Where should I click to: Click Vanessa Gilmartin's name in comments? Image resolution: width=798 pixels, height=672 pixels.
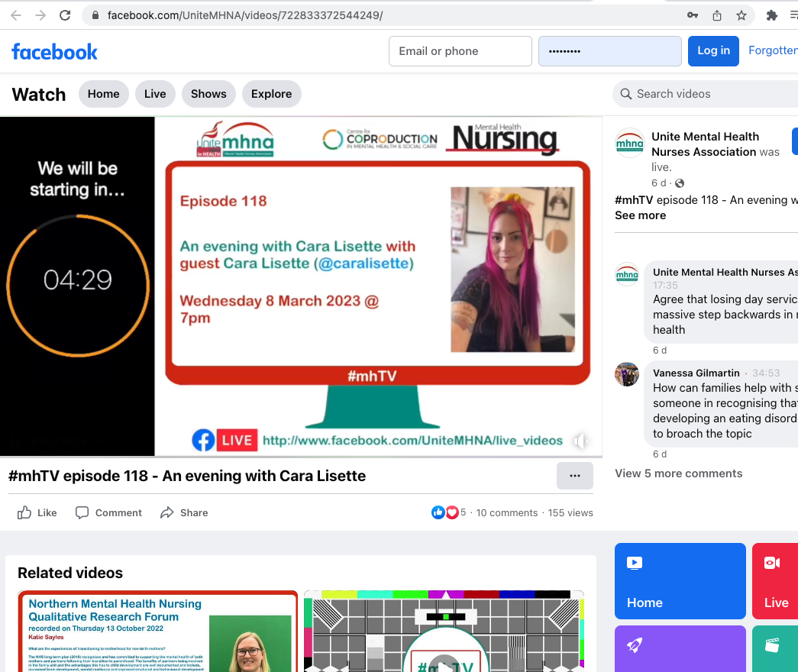click(x=696, y=373)
